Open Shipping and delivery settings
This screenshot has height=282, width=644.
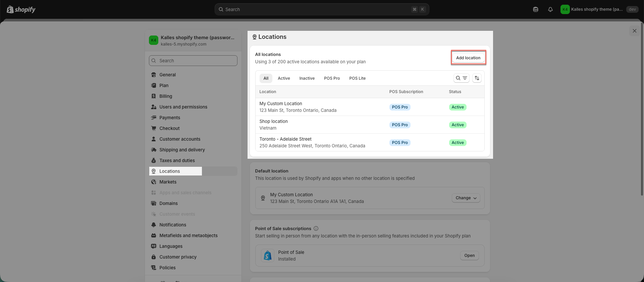[x=182, y=150]
